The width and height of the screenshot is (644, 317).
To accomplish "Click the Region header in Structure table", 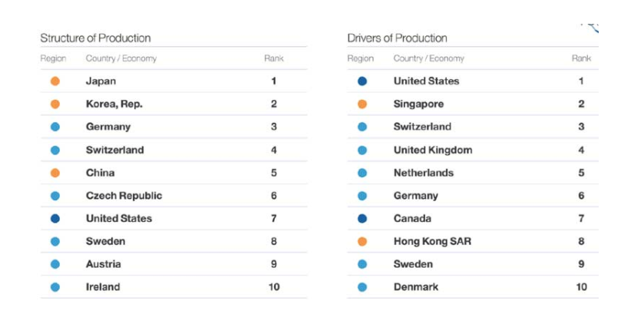I will (53, 59).
